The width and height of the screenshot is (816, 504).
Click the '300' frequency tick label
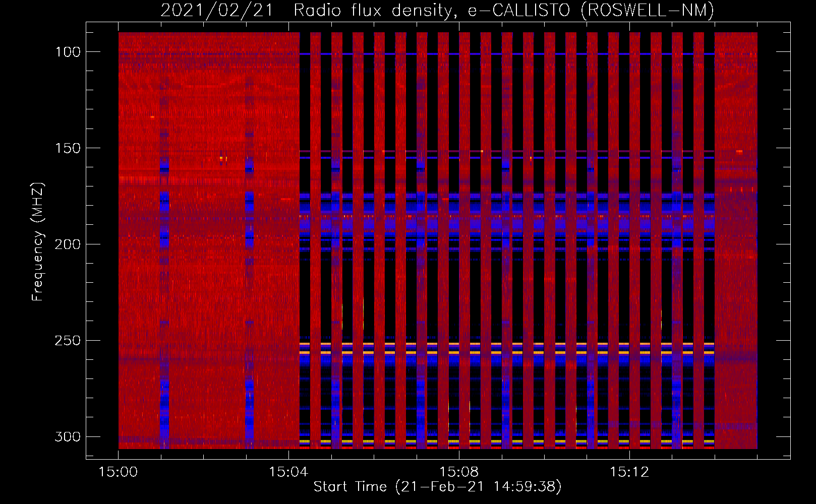point(68,436)
